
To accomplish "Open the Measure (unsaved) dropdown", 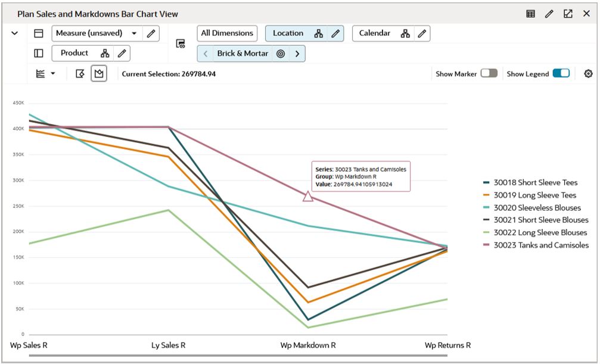I will pos(135,33).
